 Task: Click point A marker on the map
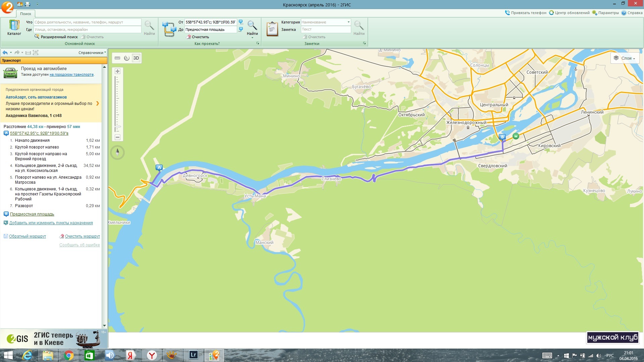tap(159, 168)
